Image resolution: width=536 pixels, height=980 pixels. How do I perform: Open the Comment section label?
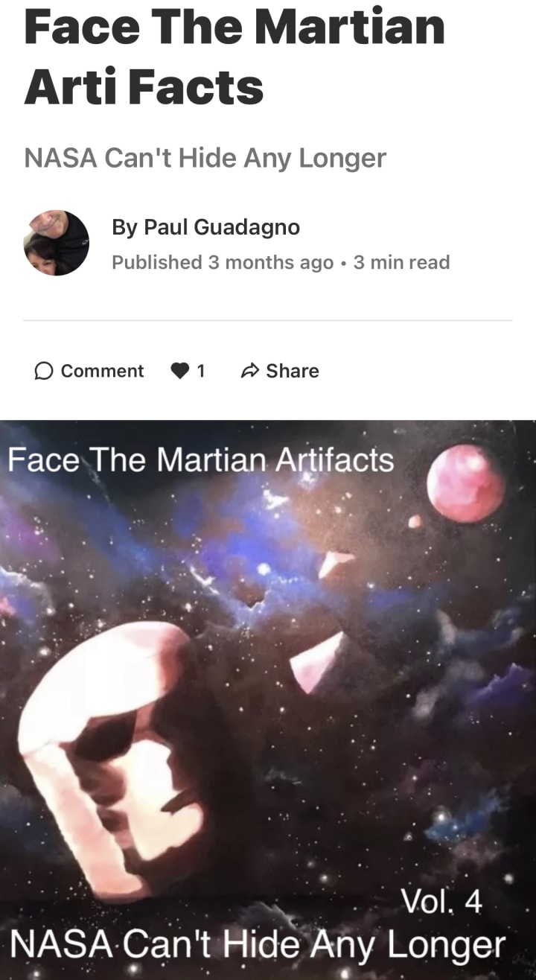(102, 371)
